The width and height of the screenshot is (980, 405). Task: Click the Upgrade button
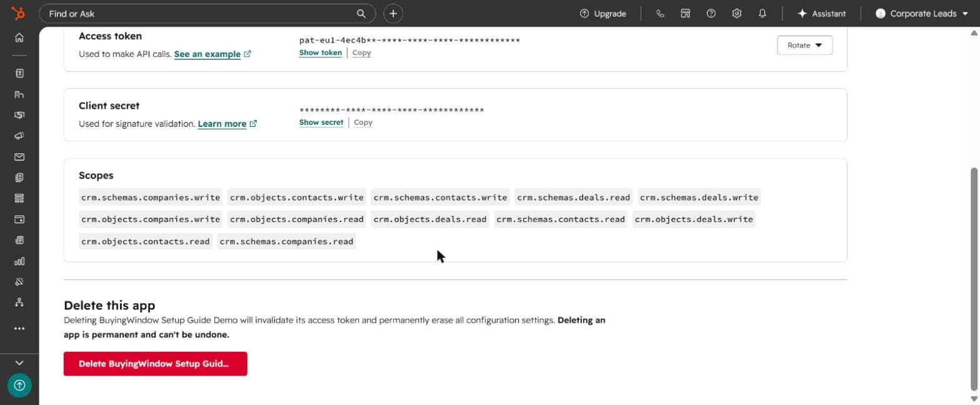602,13
